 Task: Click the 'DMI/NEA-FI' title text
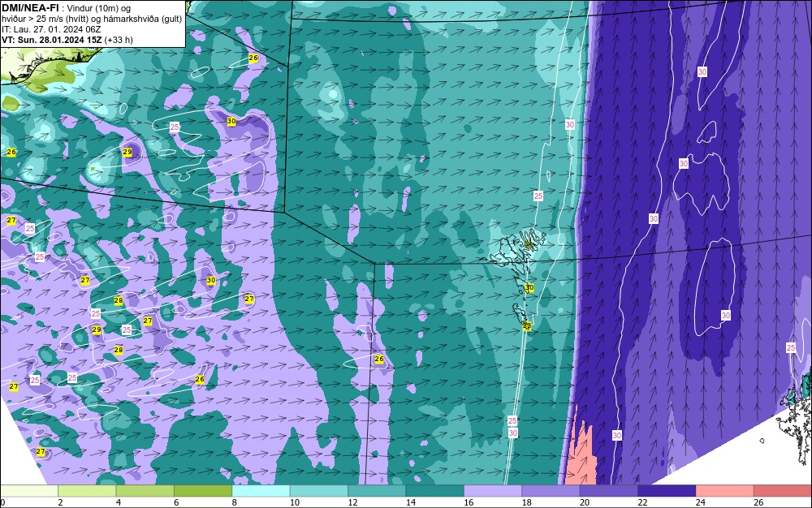[x=30, y=7]
